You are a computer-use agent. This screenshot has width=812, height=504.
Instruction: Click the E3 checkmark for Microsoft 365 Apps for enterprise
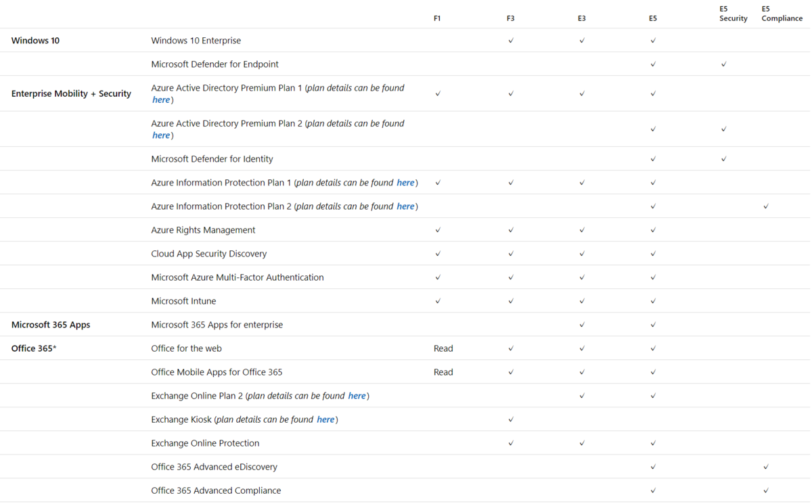tap(582, 325)
